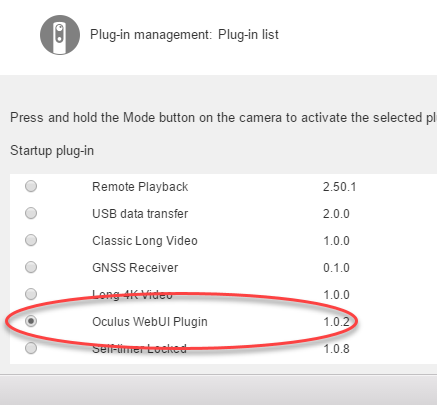Click version 1.0.2 of Oculus WebUI Plugin
This screenshot has width=437, height=405.
click(336, 322)
